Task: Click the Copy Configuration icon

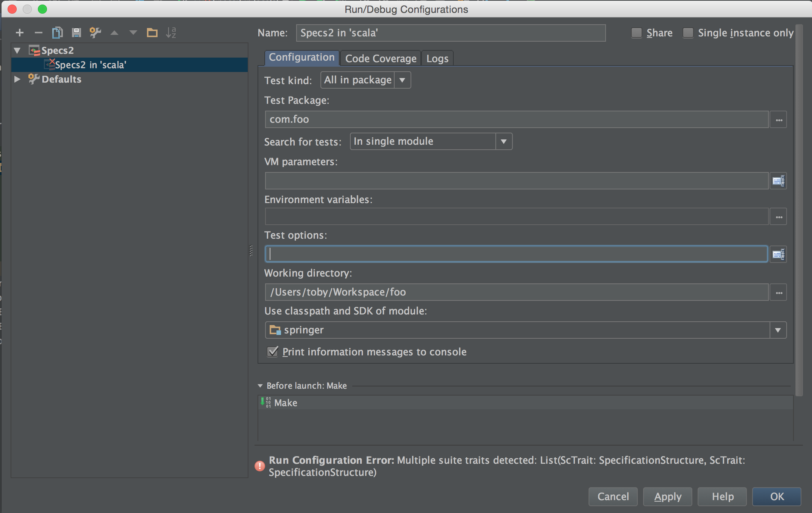Action: tap(57, 33)
